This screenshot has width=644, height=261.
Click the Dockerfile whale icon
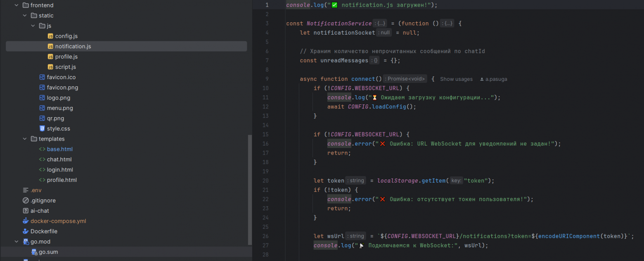click(26, 231)
